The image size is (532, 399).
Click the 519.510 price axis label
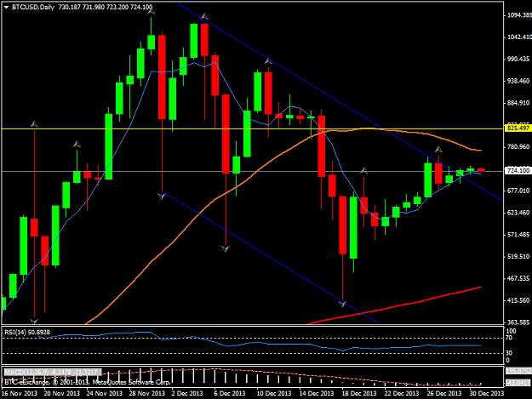(518, 257)
